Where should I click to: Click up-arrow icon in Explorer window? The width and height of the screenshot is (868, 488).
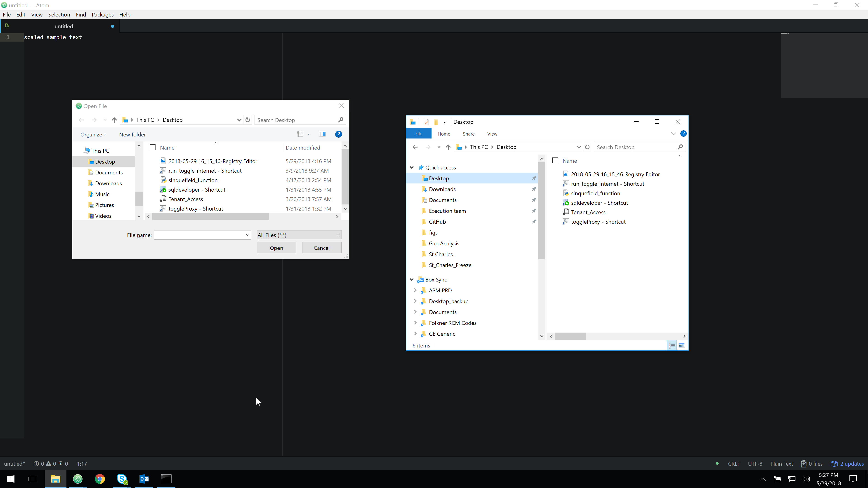pyautogui.click(x=448, y=147)
